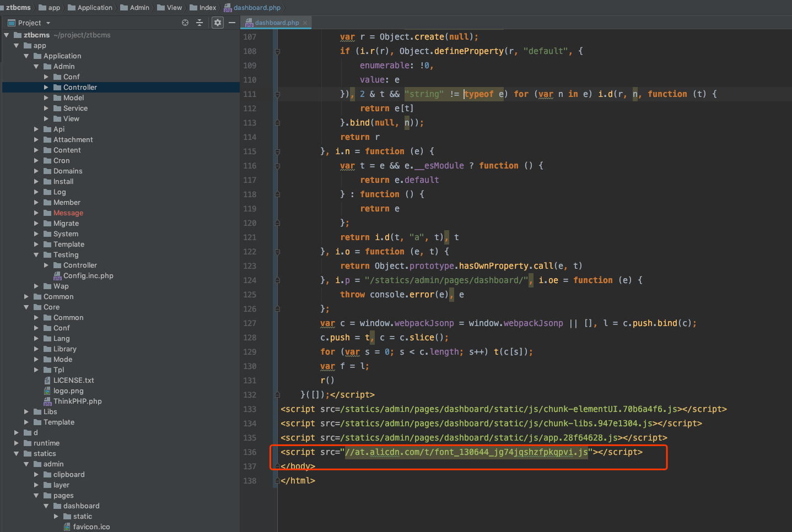
Task: Open the Project view dropdown
Action: point(48,23)
